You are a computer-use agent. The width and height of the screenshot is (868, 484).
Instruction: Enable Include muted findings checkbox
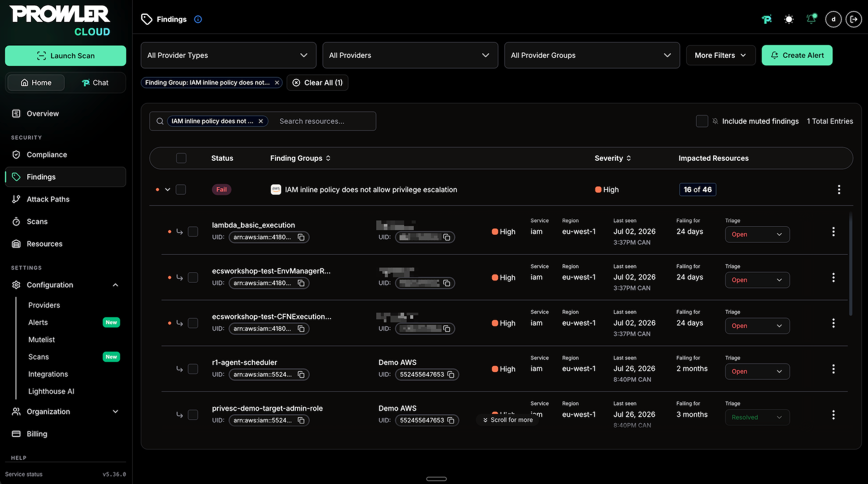point(702,121)
